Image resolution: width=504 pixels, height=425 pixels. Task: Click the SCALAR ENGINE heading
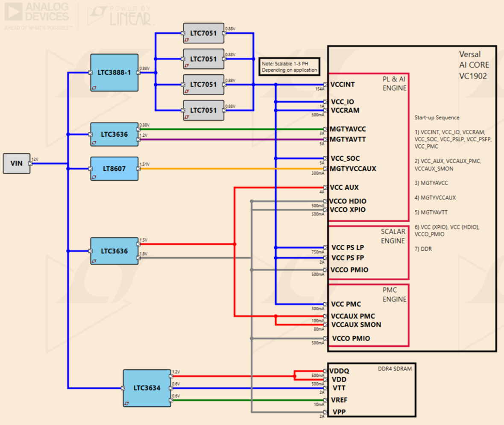393,236
